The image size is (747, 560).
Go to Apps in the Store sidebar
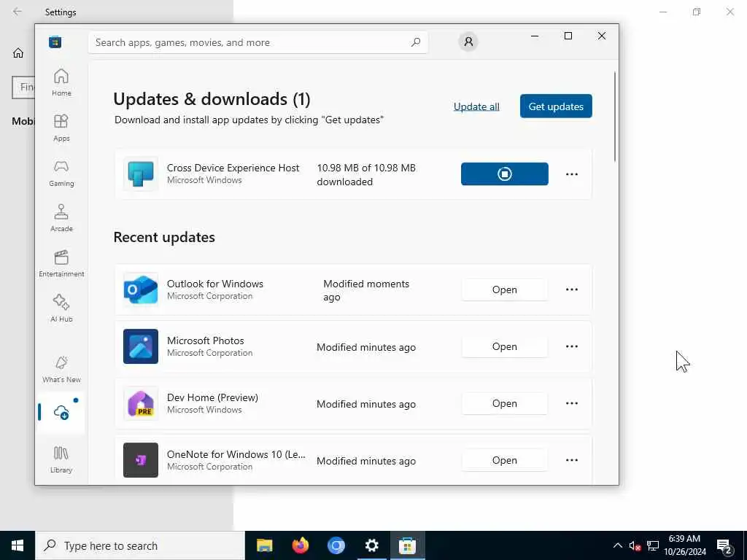[x=61, y=128]
